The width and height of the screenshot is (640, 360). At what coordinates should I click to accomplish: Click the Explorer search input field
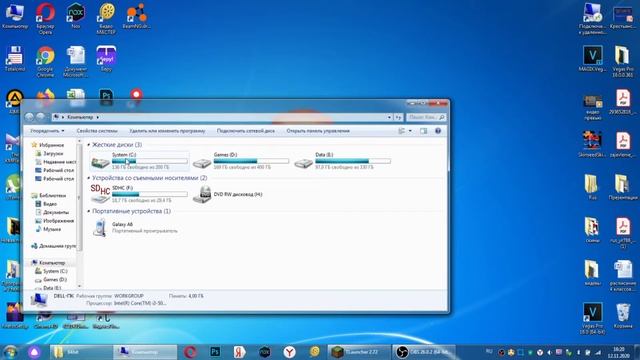[x=426, y=117]
